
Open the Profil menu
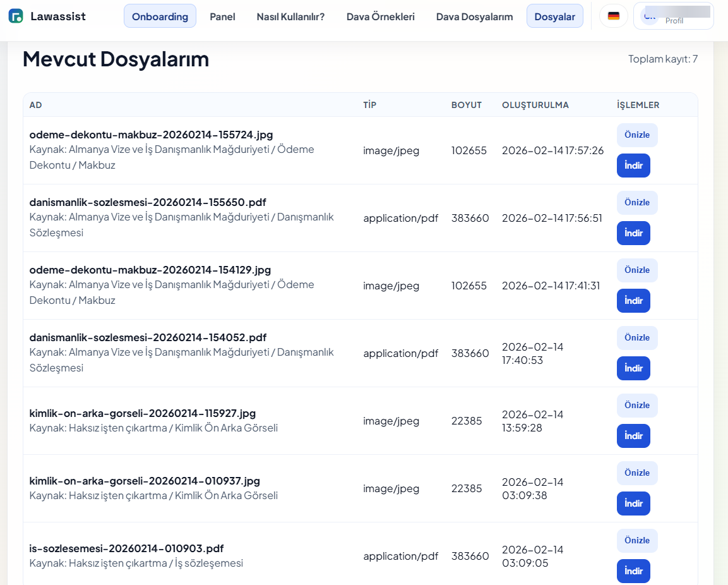[674, 20]
